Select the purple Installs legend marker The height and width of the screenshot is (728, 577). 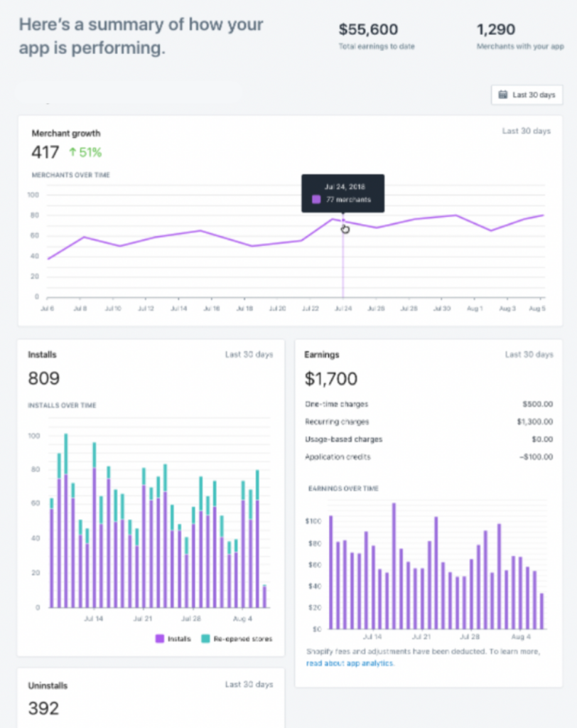coord(160,638)
